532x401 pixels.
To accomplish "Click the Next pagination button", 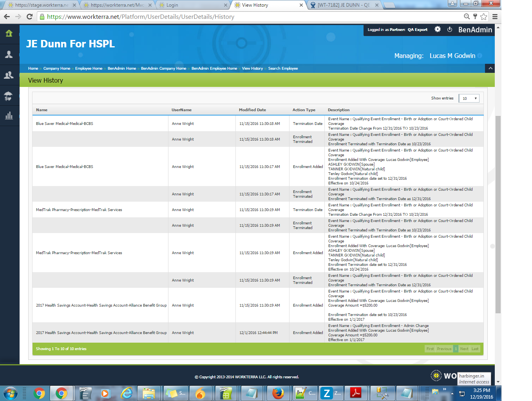I will [464, 349].
